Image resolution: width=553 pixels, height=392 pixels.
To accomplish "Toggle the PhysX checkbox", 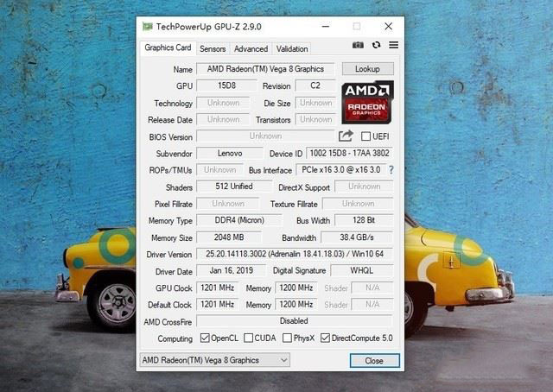I will [x=287, y=338].
